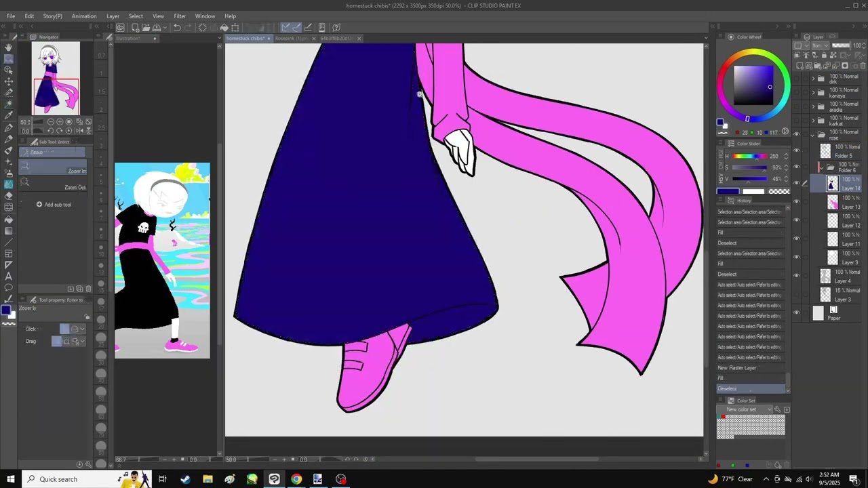Click the Save icon in command bar

(157, 27)
